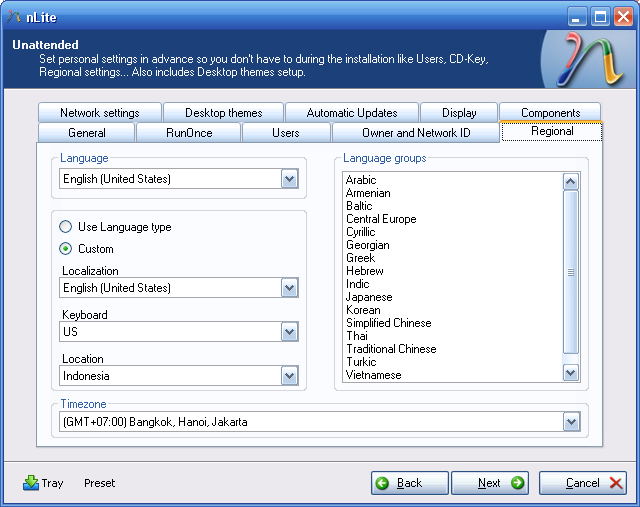Select Vietnamese in Language groups
This screenshot has width=640, height=507.
(x=373, y=375)
